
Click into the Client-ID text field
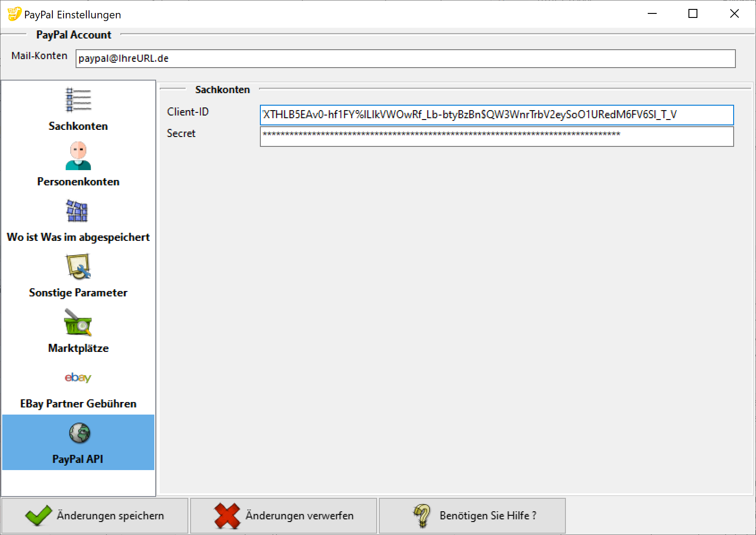tap(497, 115)
